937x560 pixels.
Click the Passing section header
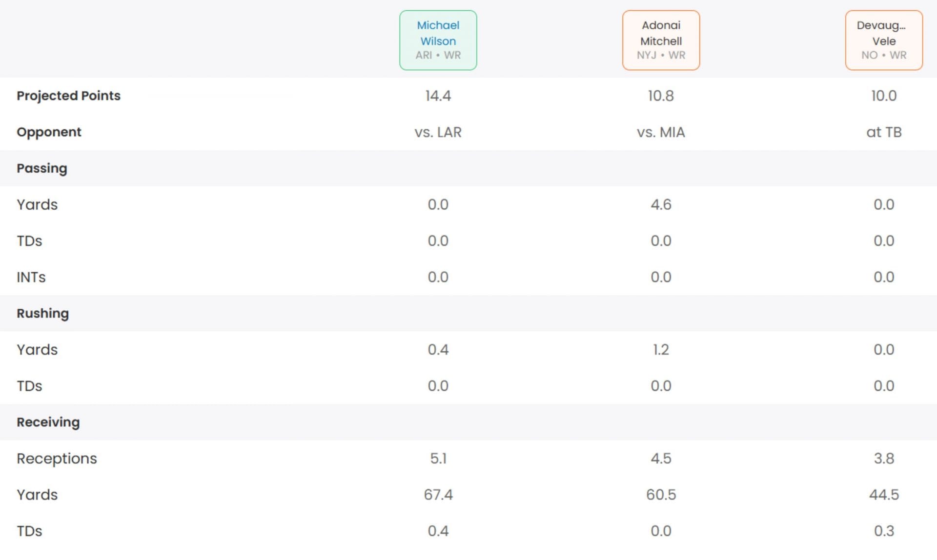tap(42, 168)
